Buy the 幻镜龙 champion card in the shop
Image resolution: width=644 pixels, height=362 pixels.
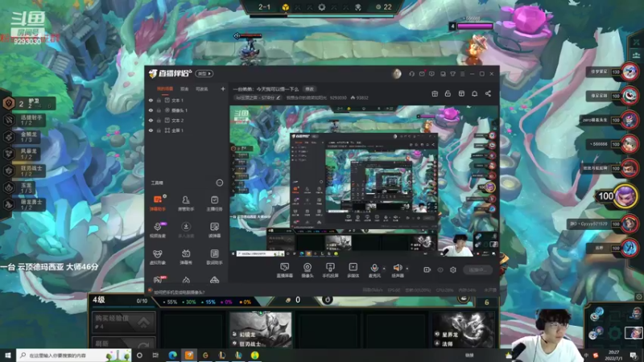point(260,330)
